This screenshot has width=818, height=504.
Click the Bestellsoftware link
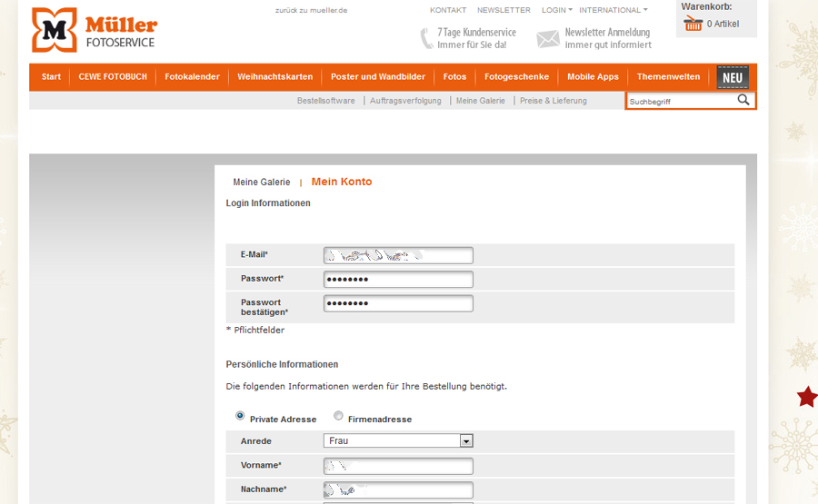pos(326,101)
